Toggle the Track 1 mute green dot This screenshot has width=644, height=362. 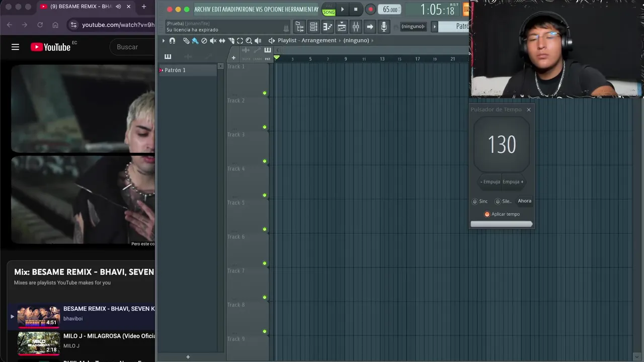265,93
